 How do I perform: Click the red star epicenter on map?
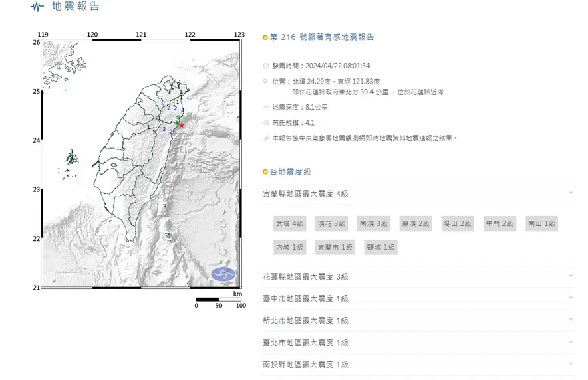coord(182,125)
